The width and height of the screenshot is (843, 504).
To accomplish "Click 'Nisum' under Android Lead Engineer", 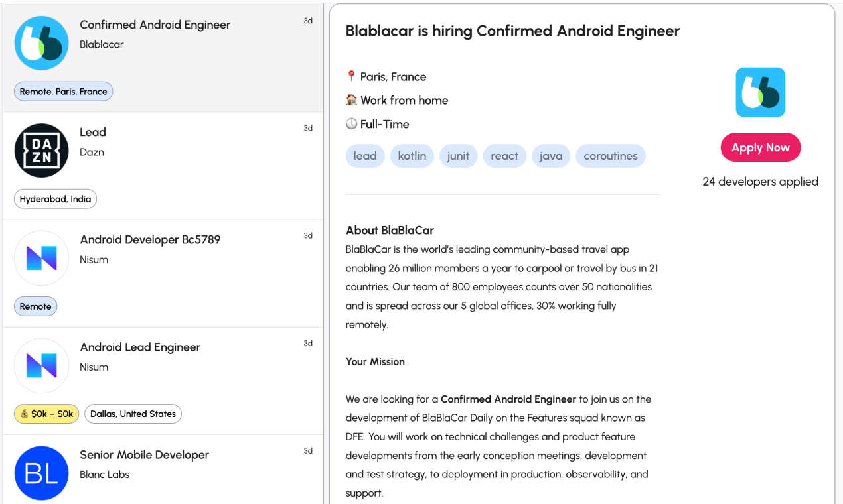I will coord(94,367).
